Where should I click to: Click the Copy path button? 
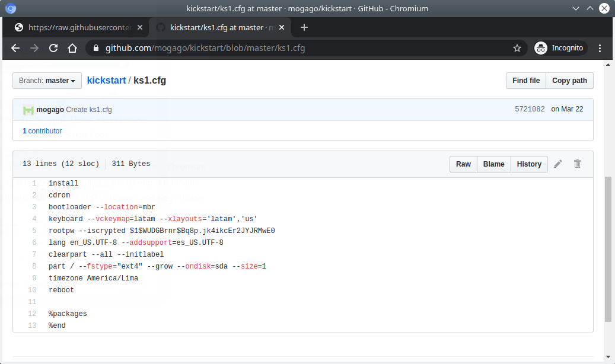coord(569,81)
